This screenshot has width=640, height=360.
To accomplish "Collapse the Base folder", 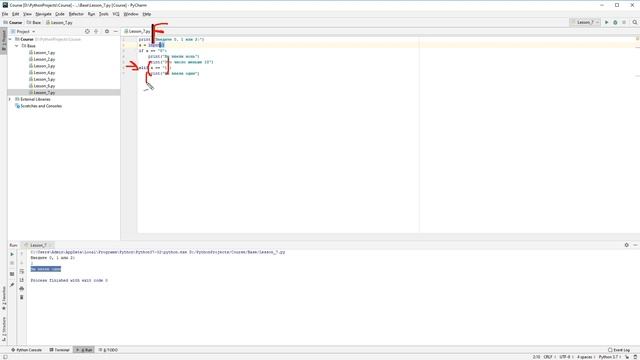I will [x=17, y=46].
